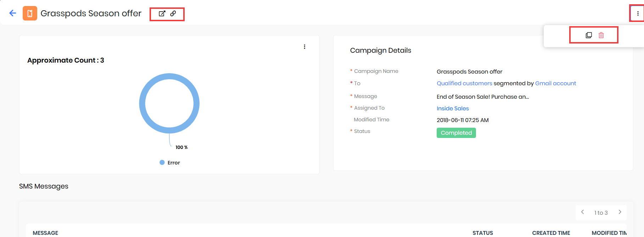This screenshot has width=644, height=237.
Task: Open the Qualified customers link
Action: tap(464, 83)
